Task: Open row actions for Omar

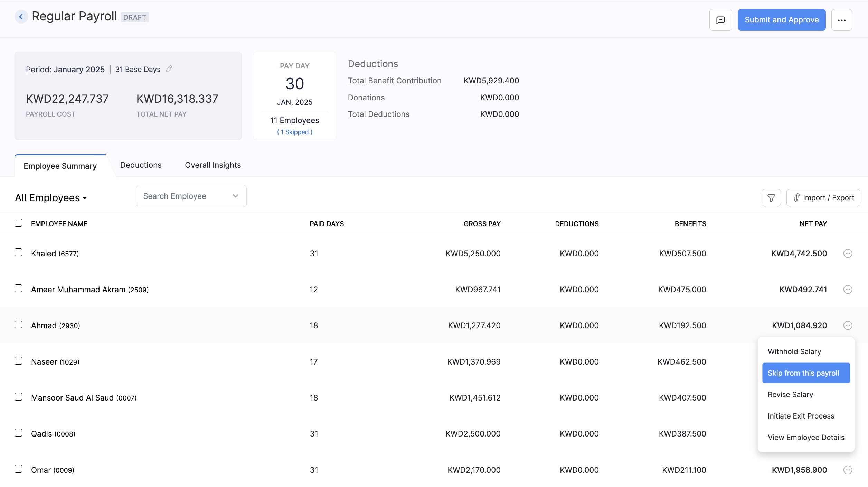Action: click(848, 470)
